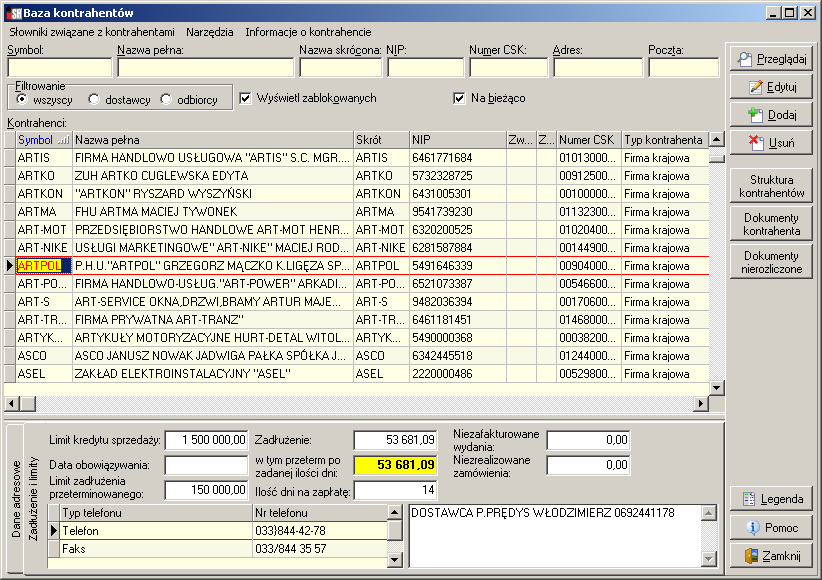This screenshot has width=822, height=580.
Task: Click NIP 6461181451 cell
Action: coord(458,320)
